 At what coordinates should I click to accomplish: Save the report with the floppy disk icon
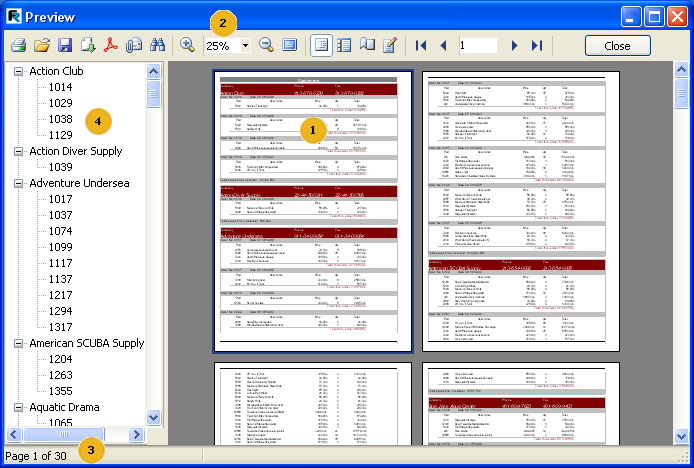[x=65, y=46]
